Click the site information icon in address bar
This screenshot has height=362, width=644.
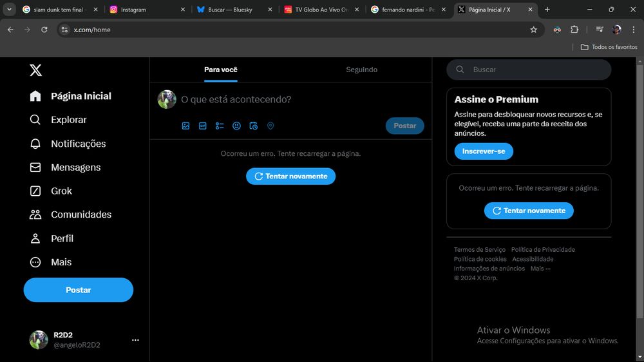tap(64, 30)
